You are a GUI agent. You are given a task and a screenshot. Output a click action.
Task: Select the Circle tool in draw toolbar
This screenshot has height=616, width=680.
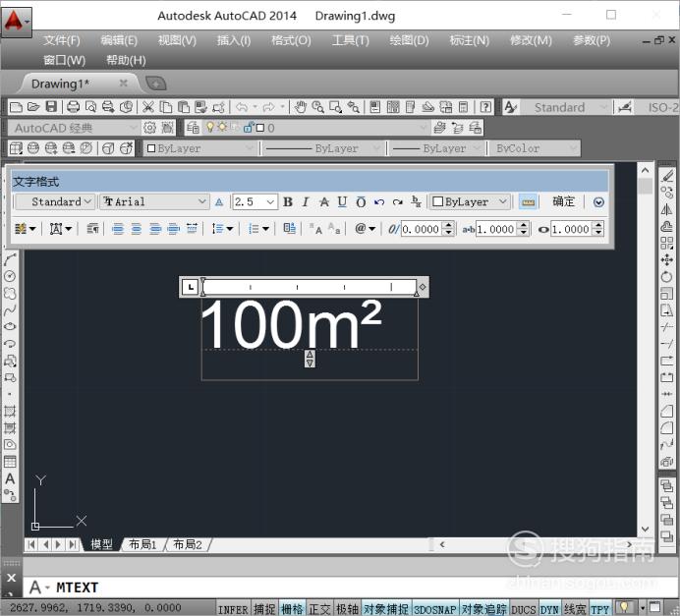pyautogui.click(x=10, y=276)
